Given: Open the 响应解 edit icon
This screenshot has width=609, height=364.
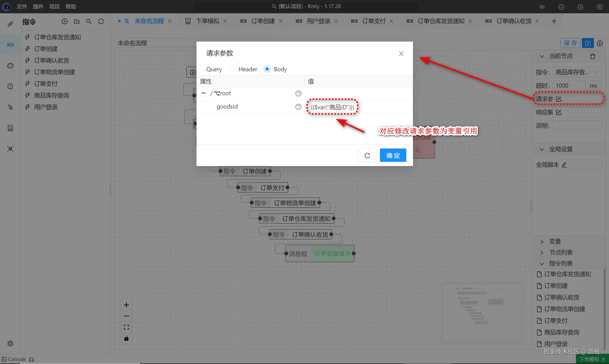Looking at the screenshot, I should pyautogui.click(x=559, y=112).
